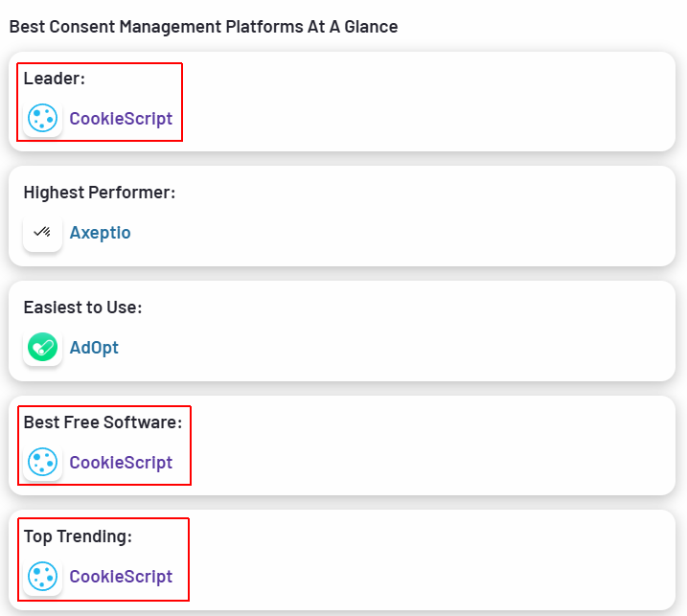The width and height of the screenshot is (687, 616).
Task: Open the Axeptio link
Action: tap(100, 233)
